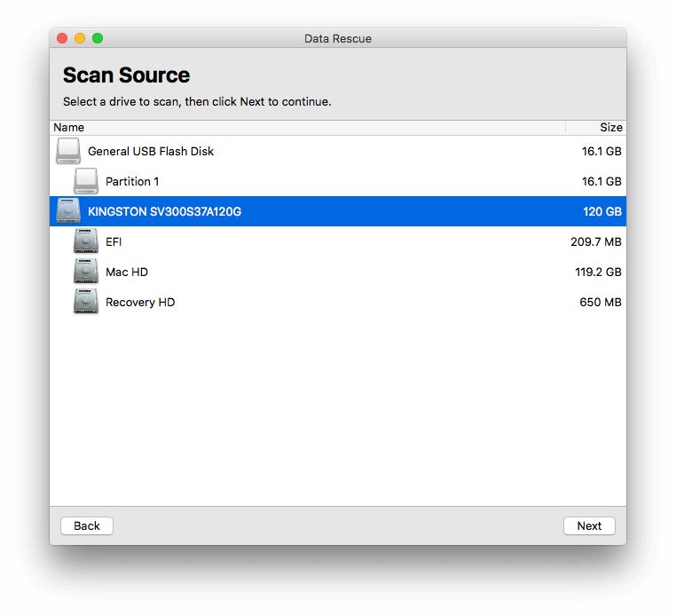Choose the Recovery HD volume name
676x616 pixels.
point(140,302)
